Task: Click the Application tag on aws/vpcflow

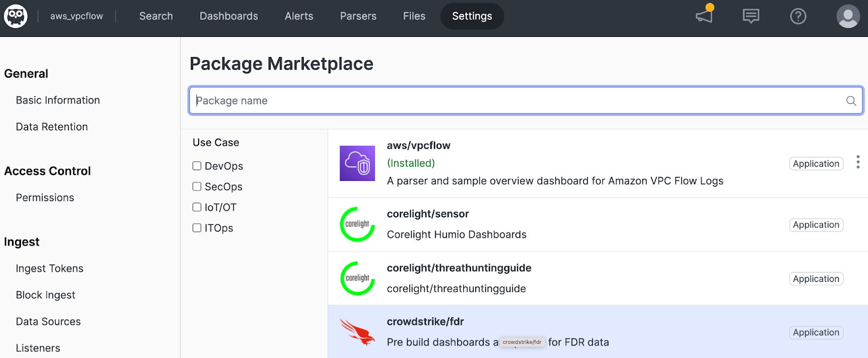Action: click(x=816, y=164)
